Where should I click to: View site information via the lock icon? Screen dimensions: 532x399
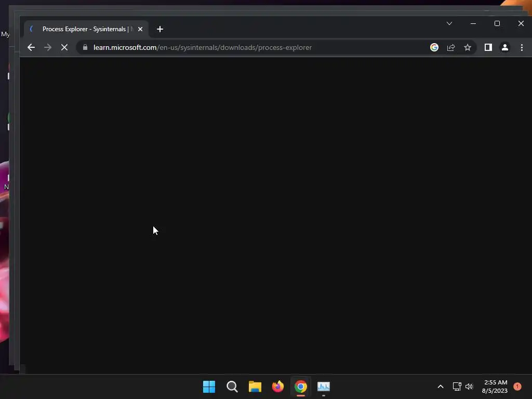click(x=85, y=47)
